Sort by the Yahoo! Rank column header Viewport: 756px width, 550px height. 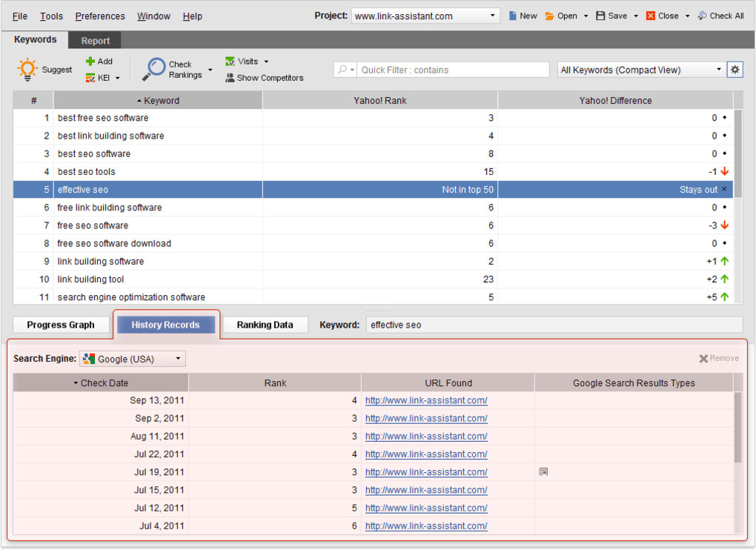point(380,100)
